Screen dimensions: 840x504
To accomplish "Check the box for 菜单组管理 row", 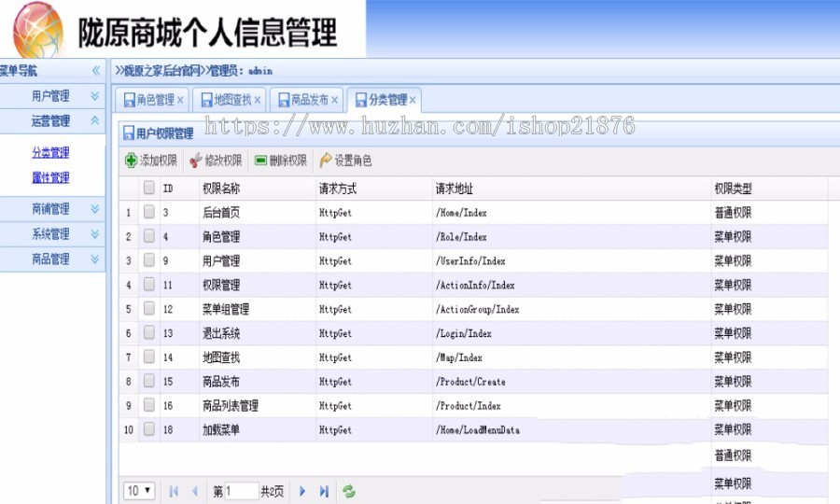I will click(x=149, y=308).
